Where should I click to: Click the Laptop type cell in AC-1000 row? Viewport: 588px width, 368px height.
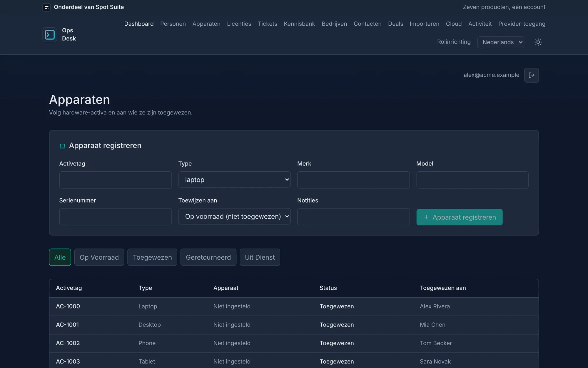[x=148, y=306]
